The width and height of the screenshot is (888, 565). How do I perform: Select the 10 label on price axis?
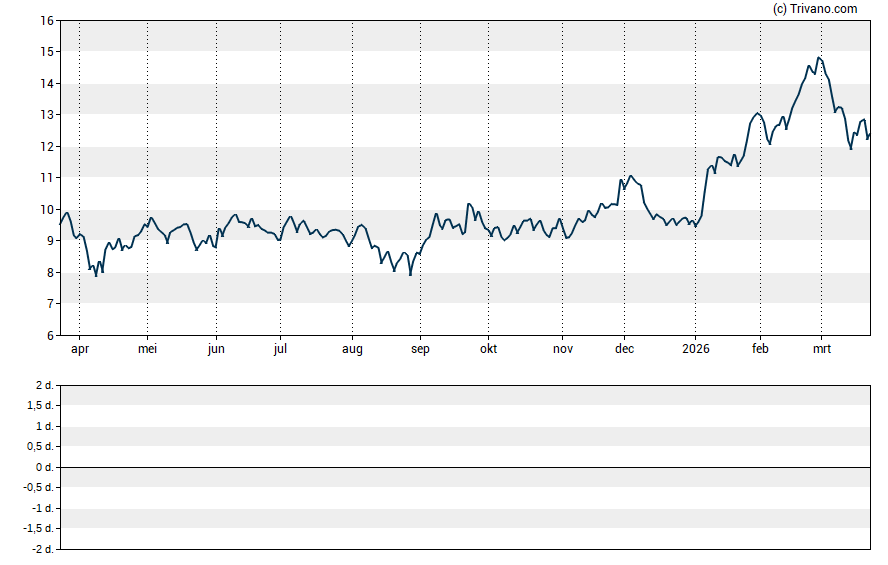(x=47, y=209)
